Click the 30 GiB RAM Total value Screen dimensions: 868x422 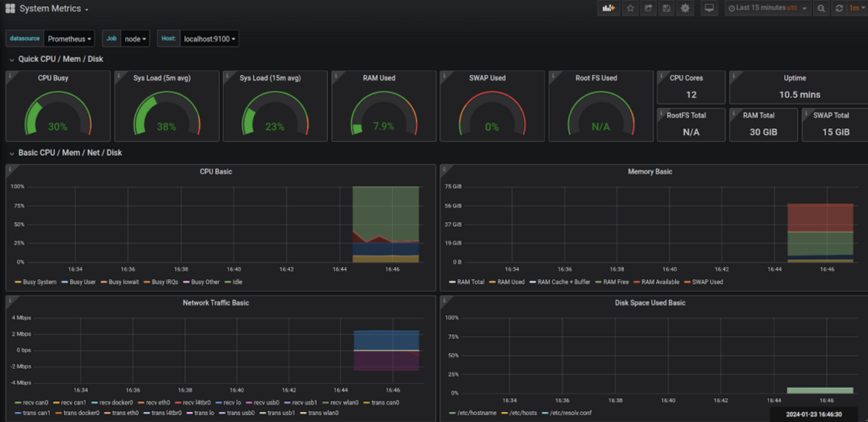click(763, 133)
